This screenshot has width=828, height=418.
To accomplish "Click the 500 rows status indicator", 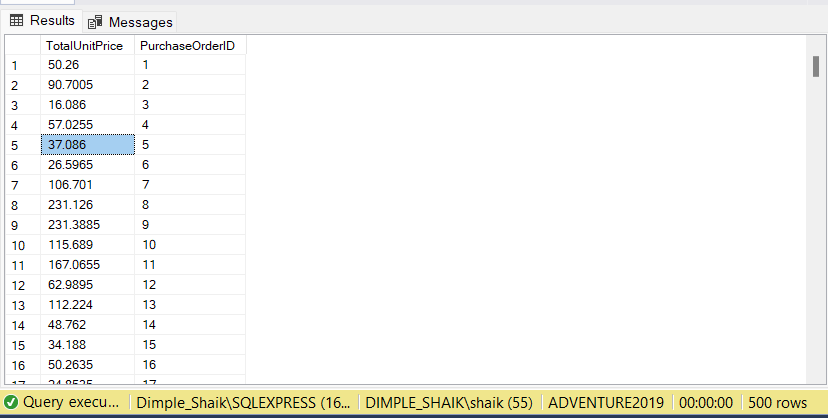I will click(778, 402).
